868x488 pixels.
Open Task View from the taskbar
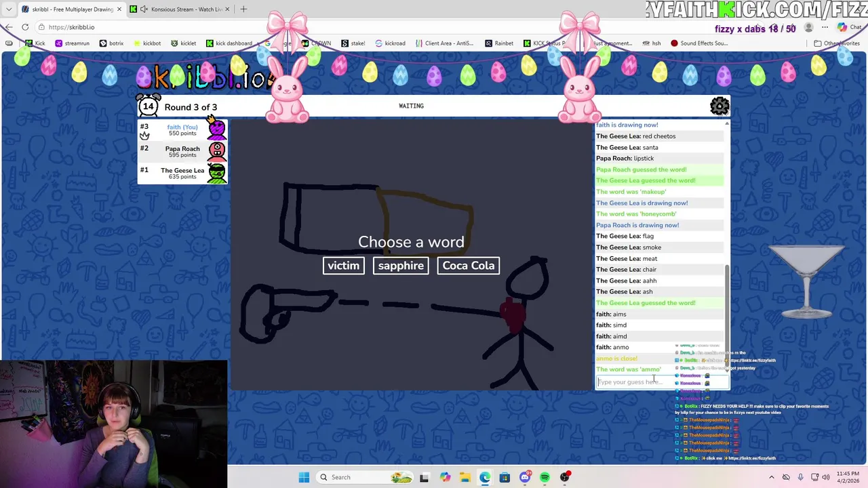[424, 477]
